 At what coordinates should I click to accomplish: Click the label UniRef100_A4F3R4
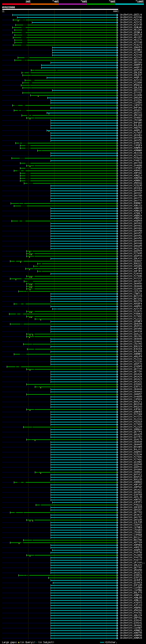coord(131,268)
